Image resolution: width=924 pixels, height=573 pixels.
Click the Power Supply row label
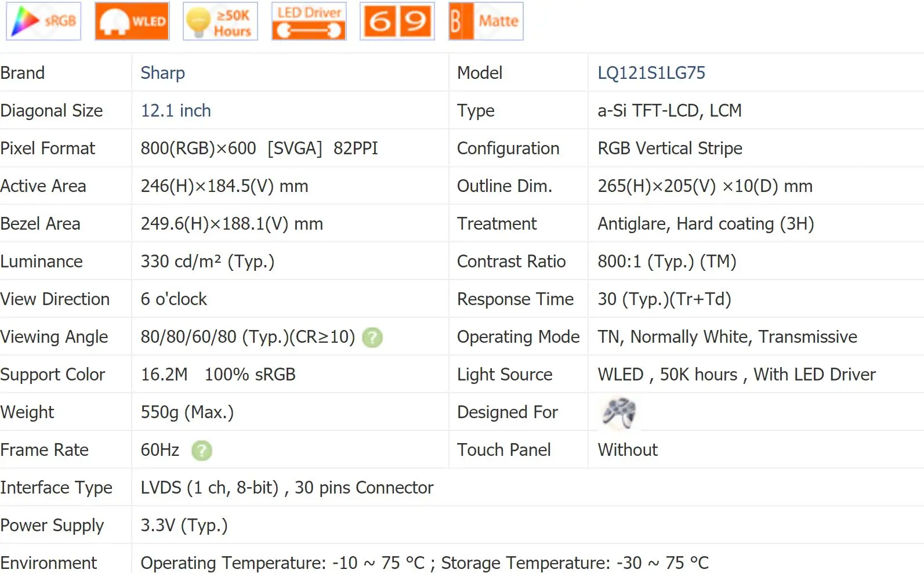click(x=52, y=525)
